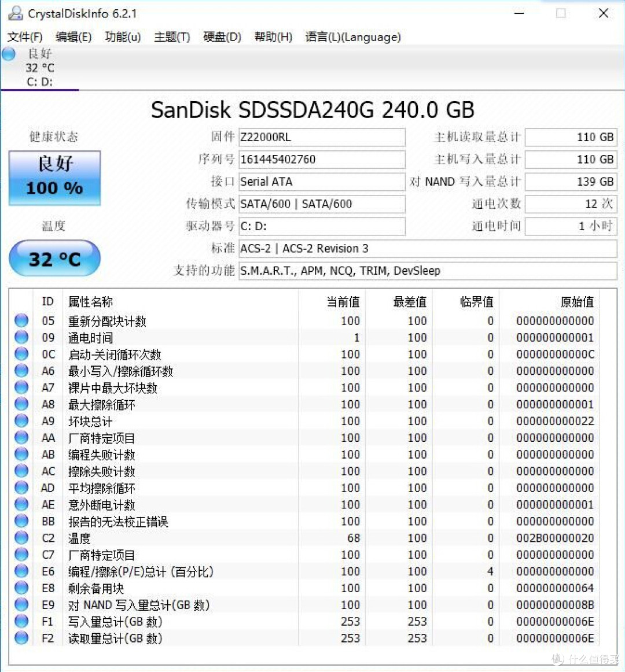Click the status orb for C2 温度
This screenshot has height=672, width=625.
click(21, 537)
